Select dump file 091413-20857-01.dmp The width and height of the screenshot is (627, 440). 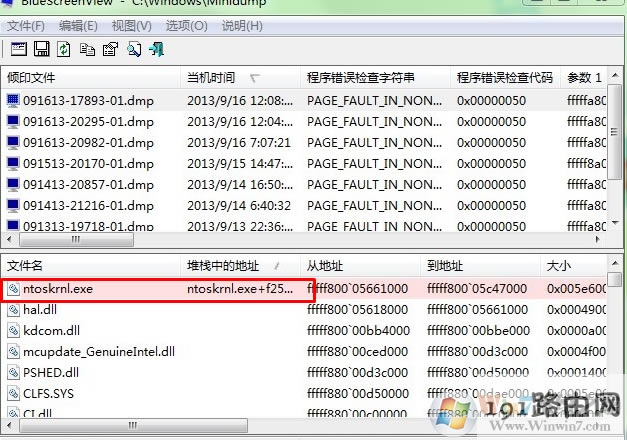(88, 184)
